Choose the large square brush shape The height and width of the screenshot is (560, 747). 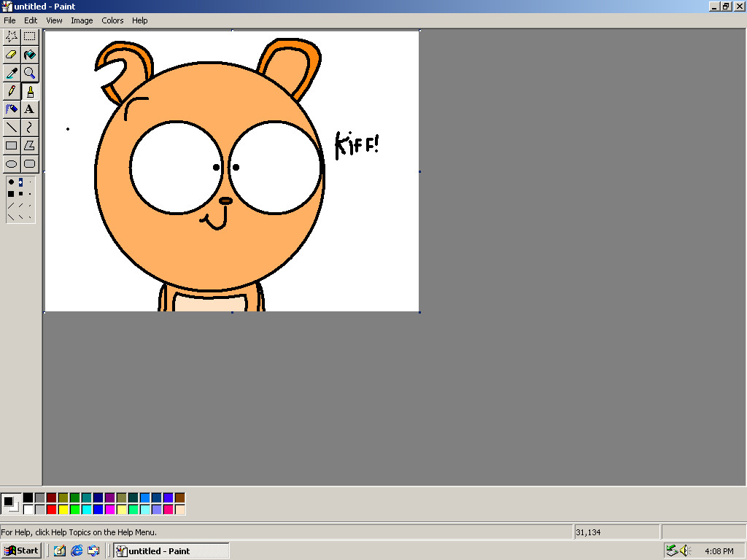pyautogui.click(x=11, y=194)
